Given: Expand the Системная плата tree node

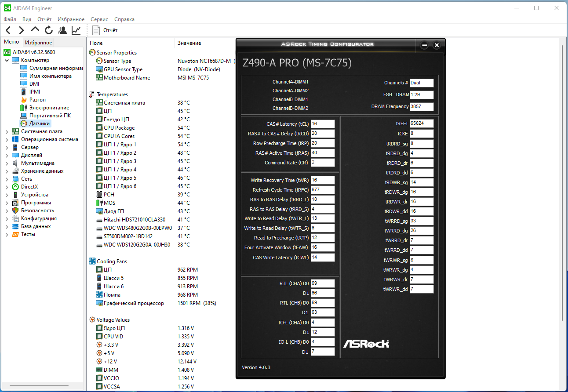Looking at the screenshot, I should click(x=7, y=131).
